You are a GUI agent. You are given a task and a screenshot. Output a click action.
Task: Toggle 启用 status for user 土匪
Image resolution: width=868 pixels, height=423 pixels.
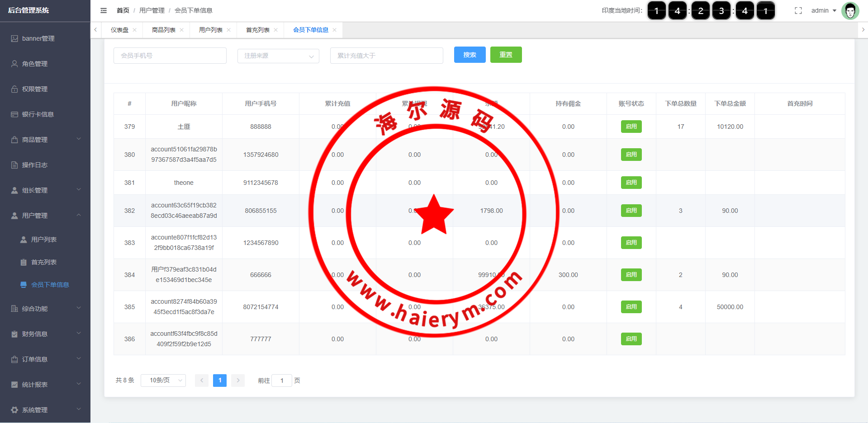point(631,127)
